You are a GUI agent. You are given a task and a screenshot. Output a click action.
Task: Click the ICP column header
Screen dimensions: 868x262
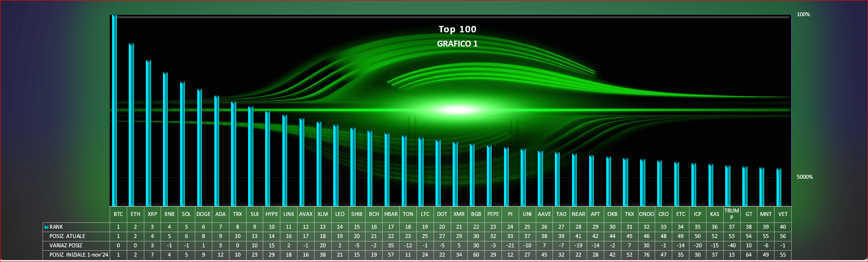(x=698, y=214)
